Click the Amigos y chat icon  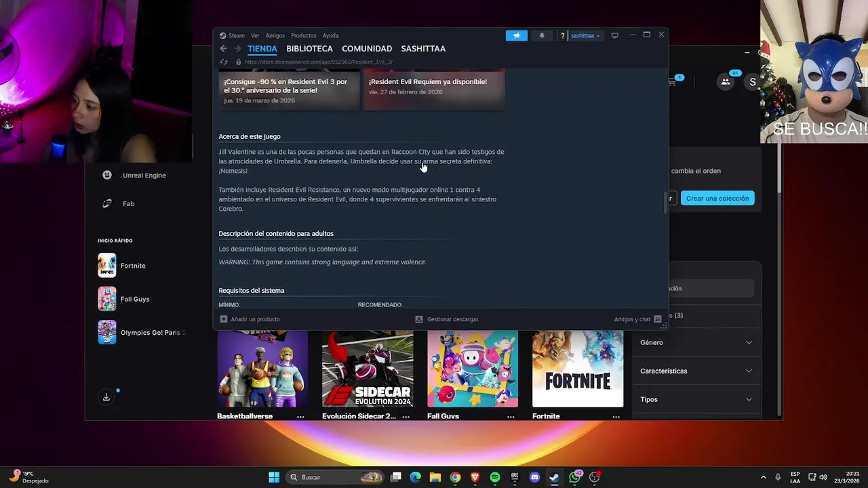pos(658,319)
